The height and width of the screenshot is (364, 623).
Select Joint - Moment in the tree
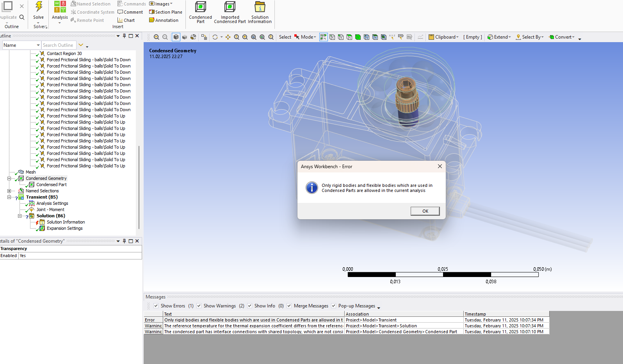[50, 210]
